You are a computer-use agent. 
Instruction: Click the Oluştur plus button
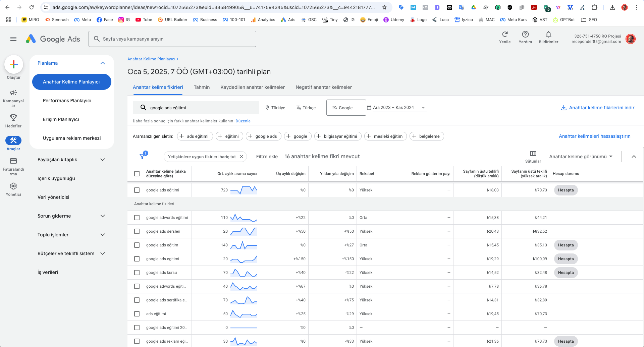click(14, 64)
